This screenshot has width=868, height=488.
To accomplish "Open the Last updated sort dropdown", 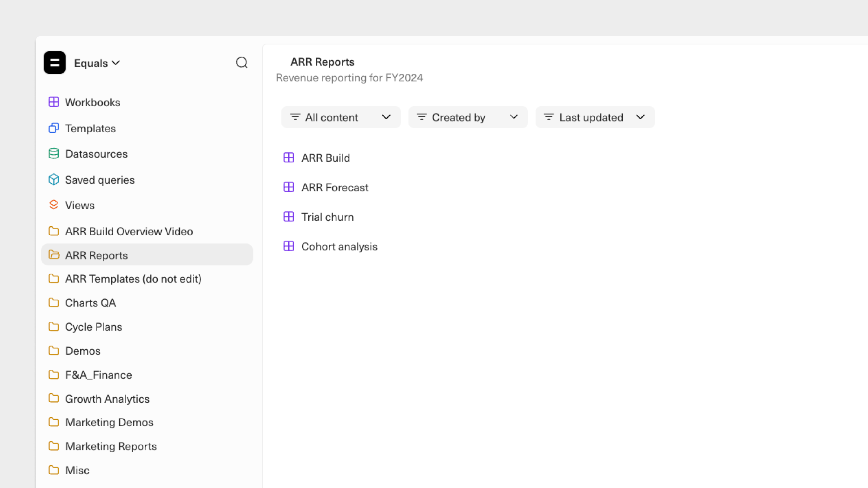I will (595, 117).
